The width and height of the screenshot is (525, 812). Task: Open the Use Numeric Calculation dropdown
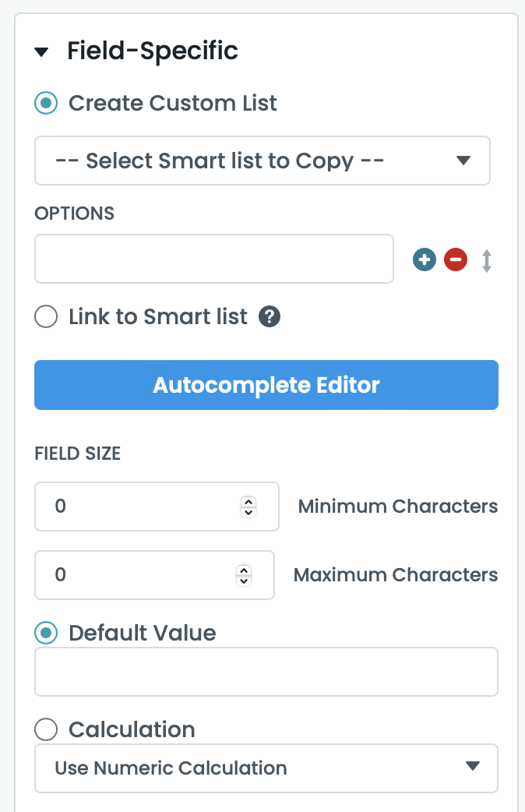coord(266,768)
